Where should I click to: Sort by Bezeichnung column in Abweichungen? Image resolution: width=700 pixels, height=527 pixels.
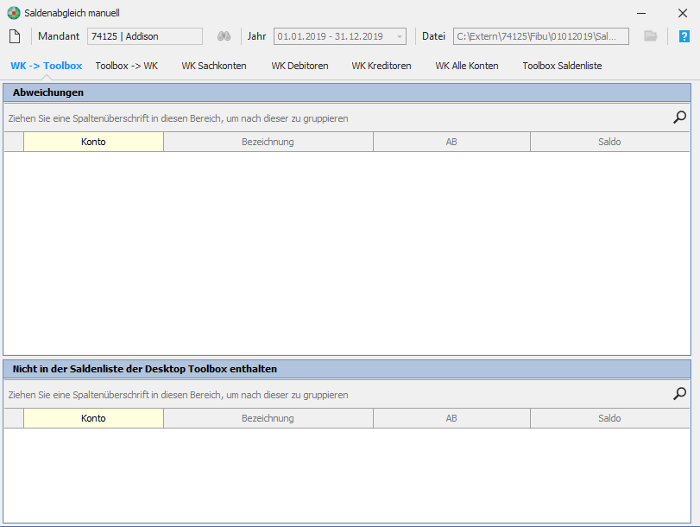[x=268, y=142]
